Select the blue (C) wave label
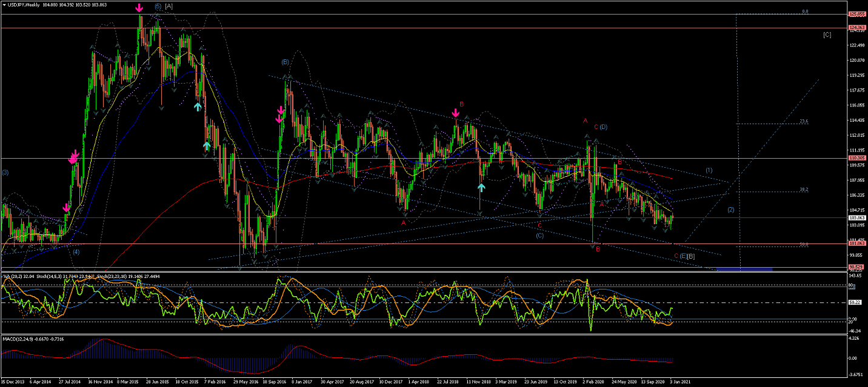This screenshot has height=387, width=868. tap(539, 235)
